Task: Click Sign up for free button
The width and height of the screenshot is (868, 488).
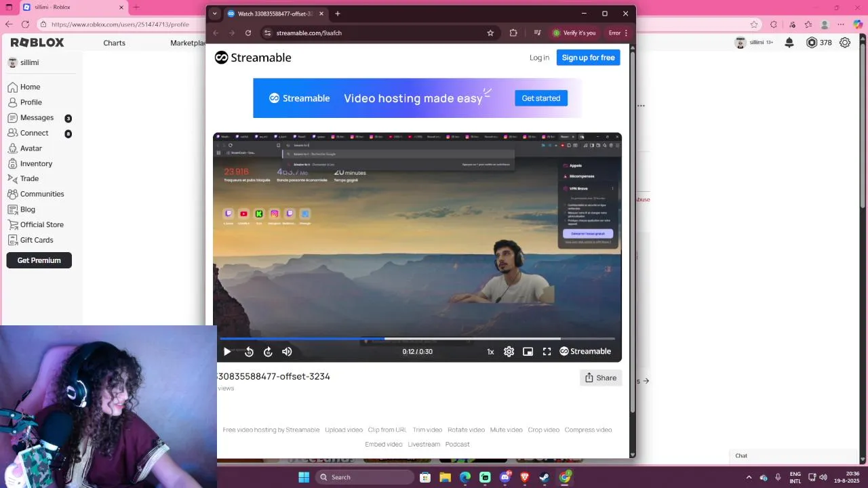Action: 588,58
